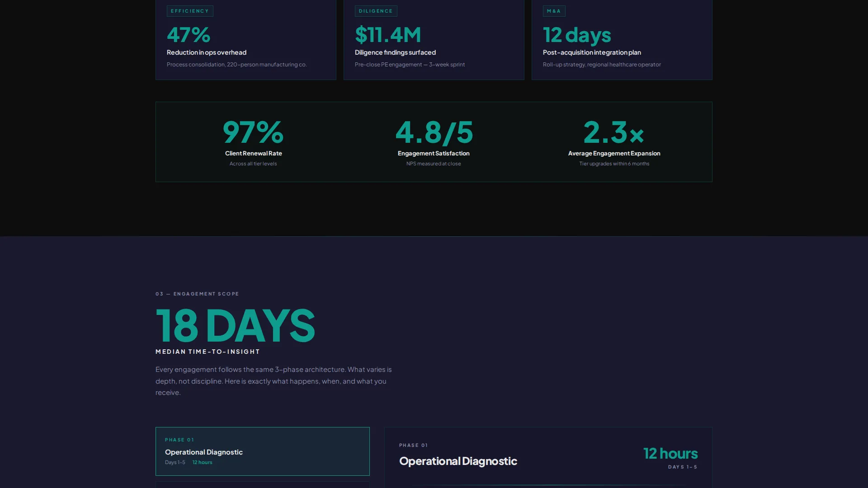
Task: Click the M&A tag badge
Action: click(x=554, y=11)
